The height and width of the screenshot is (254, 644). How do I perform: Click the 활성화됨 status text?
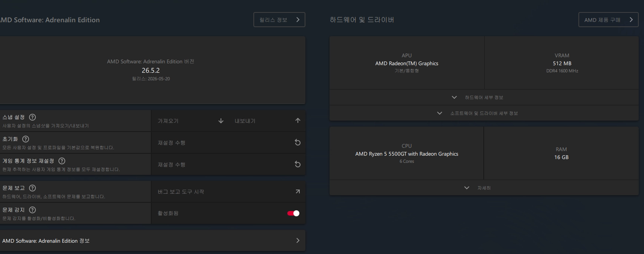(x=168, y=213)
